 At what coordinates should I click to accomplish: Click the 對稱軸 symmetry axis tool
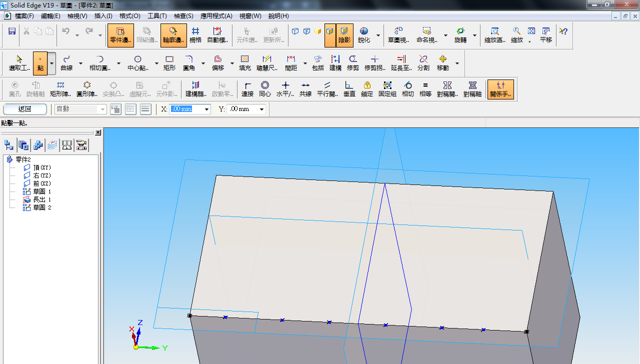[472, 89]
